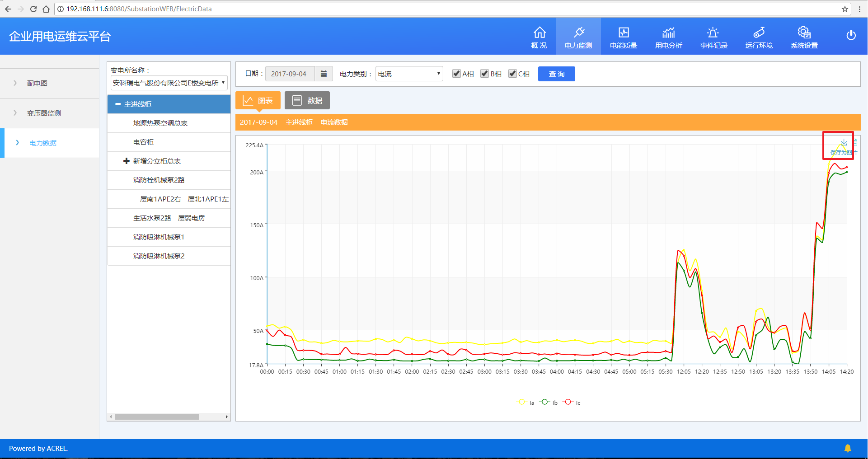This screenshot has width=868, height=459.
Task: Click the site info icon in address bar
Action: (61, 9)
